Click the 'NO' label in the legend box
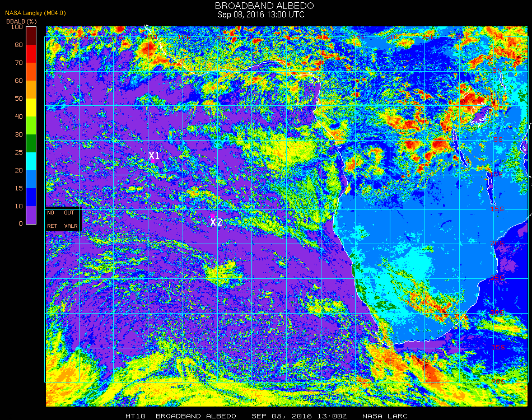Viewport: 532px width, 420px height. point(50,213)
